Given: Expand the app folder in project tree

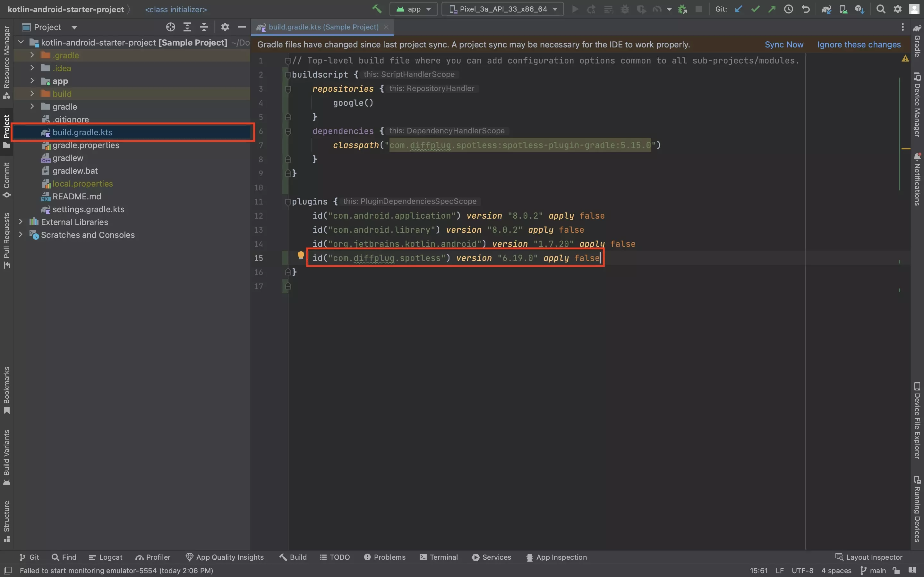Looking at the screenshot, I should [x=30, y=80].
